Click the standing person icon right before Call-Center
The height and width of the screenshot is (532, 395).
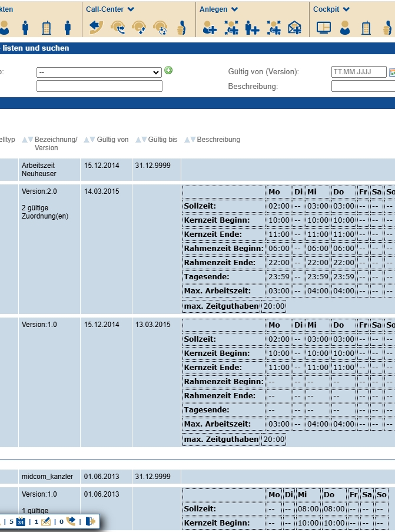[68, 28]
